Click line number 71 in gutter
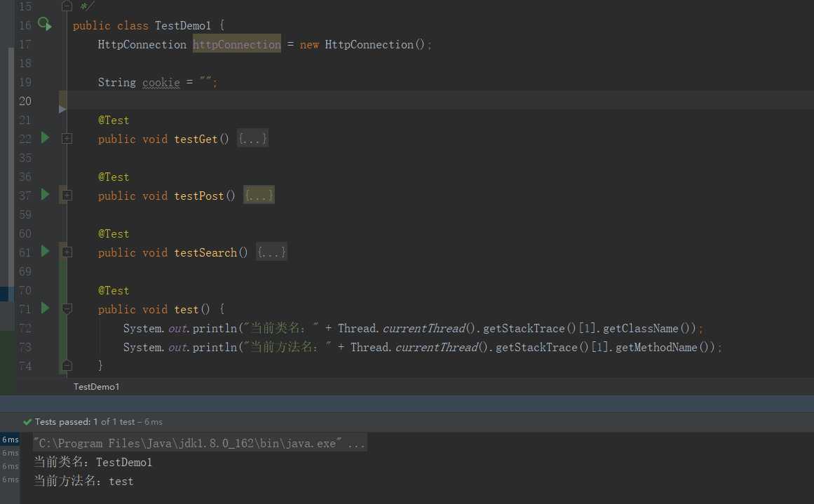 pyautogui.click(x=25, y=309)
